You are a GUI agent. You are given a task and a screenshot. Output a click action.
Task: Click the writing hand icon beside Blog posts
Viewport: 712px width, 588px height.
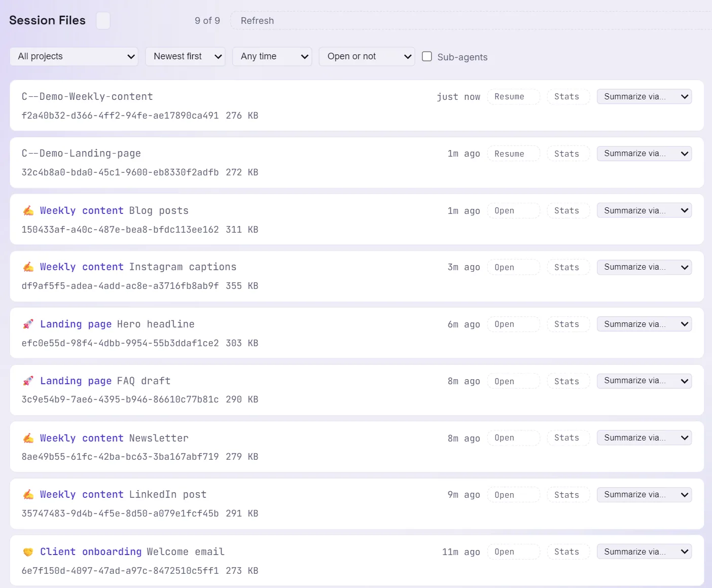pyautogui.click(x=28, y=211)
